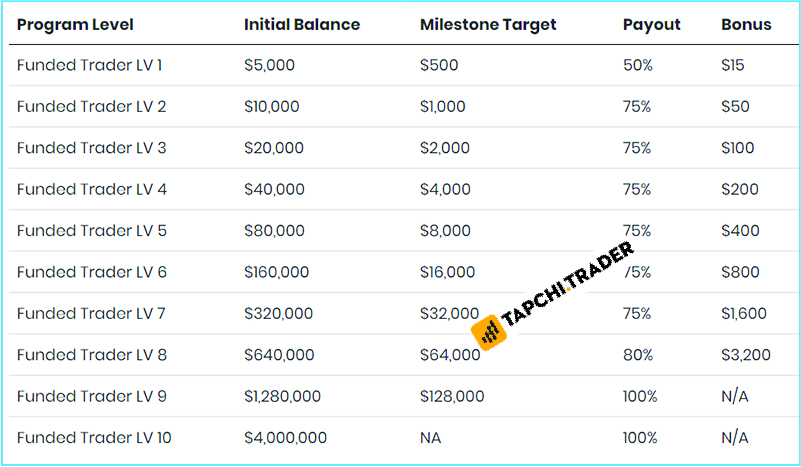Click the $128,000 milestone target cell
This screenshot has width=801, height=467.
pos(452,397)
